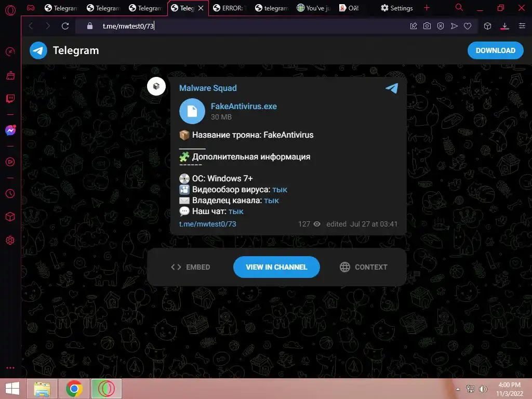This screenshot has width=532, height=399.
Task: Click the EMBED button
Action: click(190, 267)
